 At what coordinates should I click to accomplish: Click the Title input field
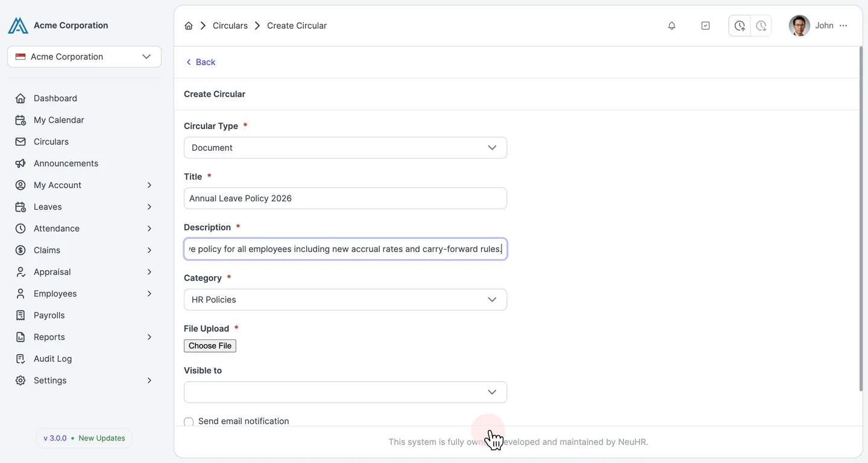point(345,198)
